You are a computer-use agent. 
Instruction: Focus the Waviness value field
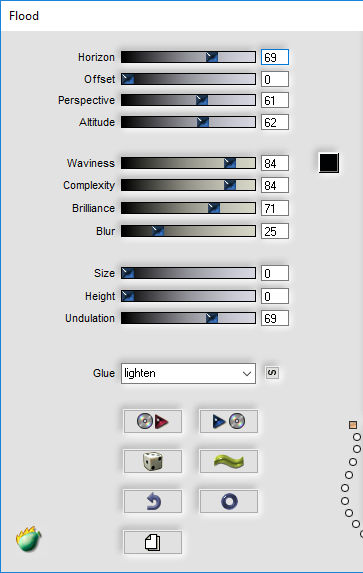pos(275,163)
